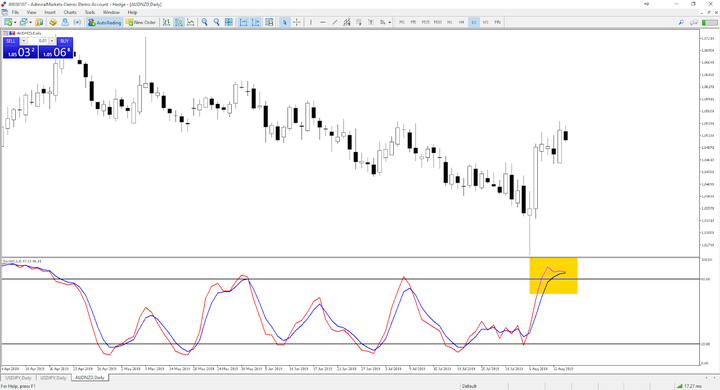Select the H4 timeframe button
720x390 pixels.
coord(461,22)
